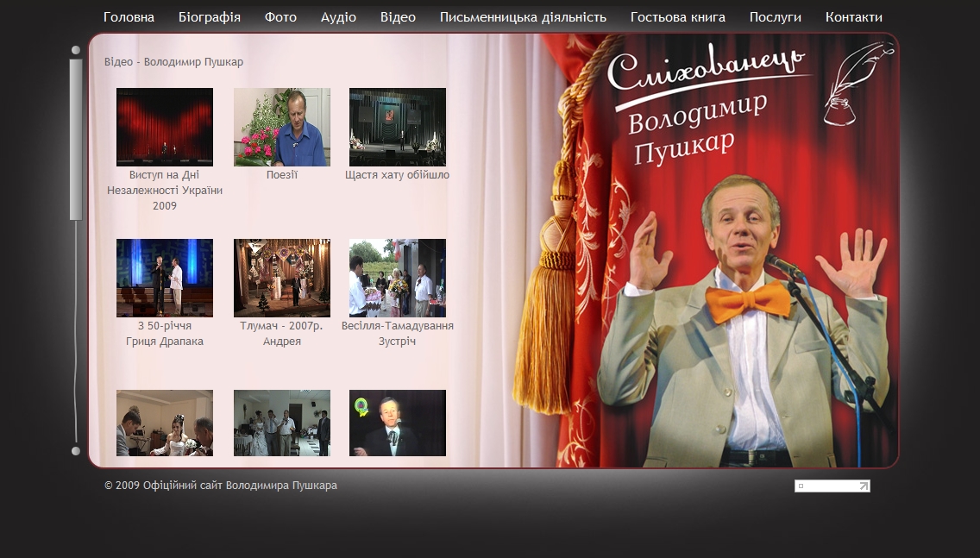Image resolution: width=980 pixels, height=558 pixels.
Task: Open the Аудіо page
Action: (339, 16)
